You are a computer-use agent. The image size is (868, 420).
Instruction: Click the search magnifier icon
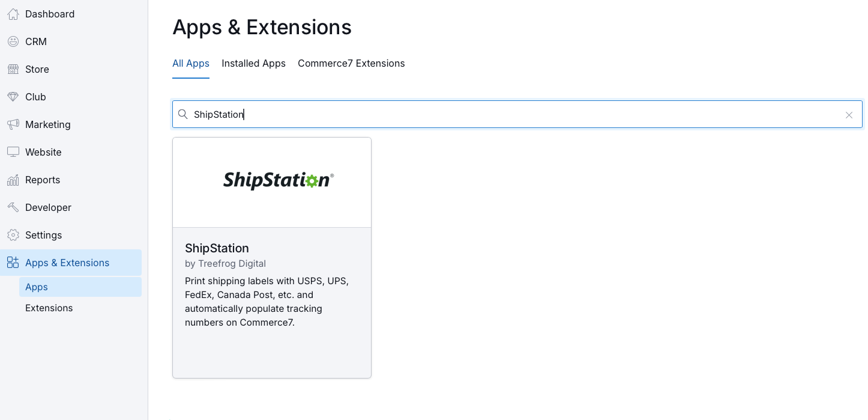pyautogui.click(x=183, y=114)
